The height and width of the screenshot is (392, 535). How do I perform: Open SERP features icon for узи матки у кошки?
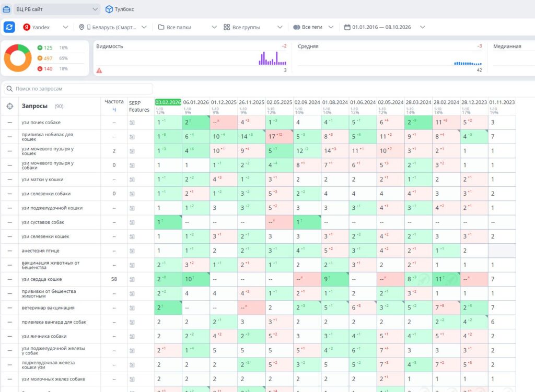click(x=132, y=180)
